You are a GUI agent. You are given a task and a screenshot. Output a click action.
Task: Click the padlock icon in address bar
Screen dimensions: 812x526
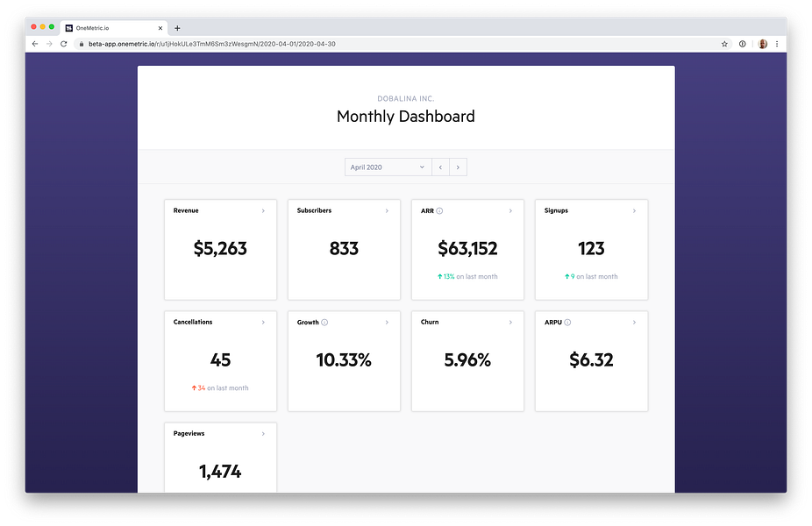[82, 44]
